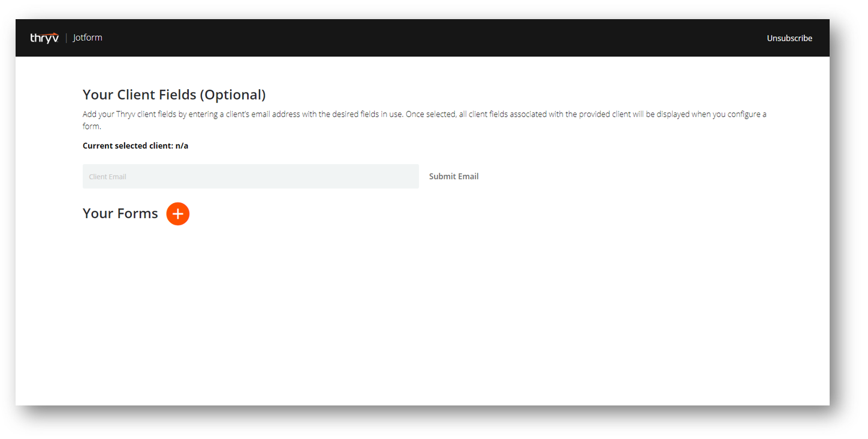The height and width of the screenshot is (439, 868).
Task: Select the Current selected client: n/a text
Action: point(135,146)
